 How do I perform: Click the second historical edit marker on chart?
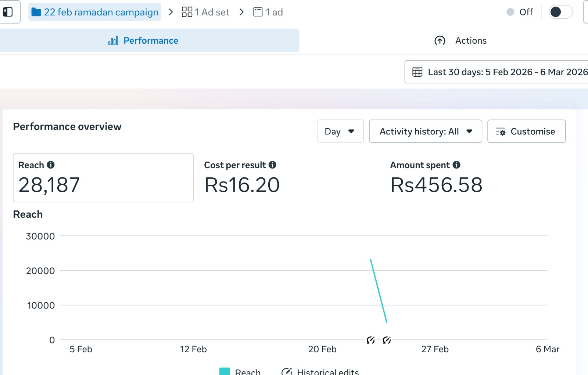387,340
